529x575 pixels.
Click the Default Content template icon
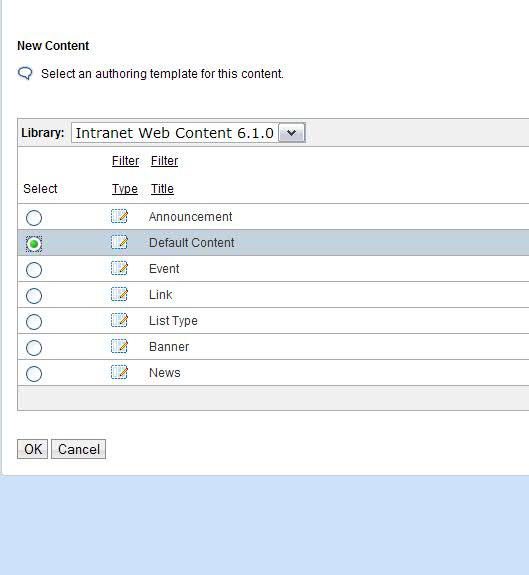click(119, 242)
